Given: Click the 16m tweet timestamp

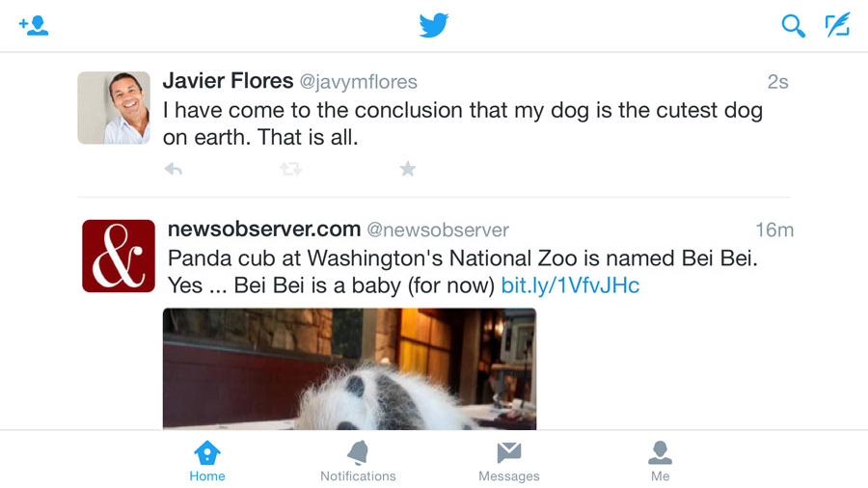Looking at the screenshot, I should (x=773, y=230).
